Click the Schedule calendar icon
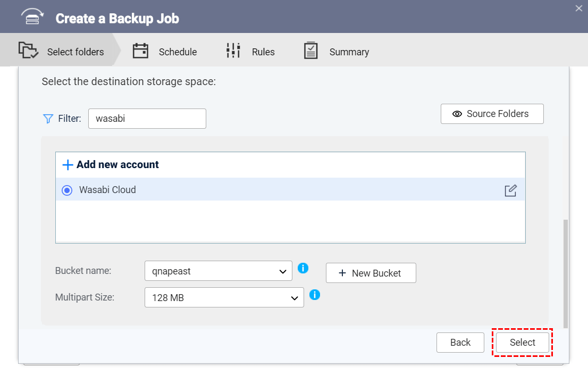Viewport: 588px width, 375px height. pyautogui.click(x=140, y=51)
